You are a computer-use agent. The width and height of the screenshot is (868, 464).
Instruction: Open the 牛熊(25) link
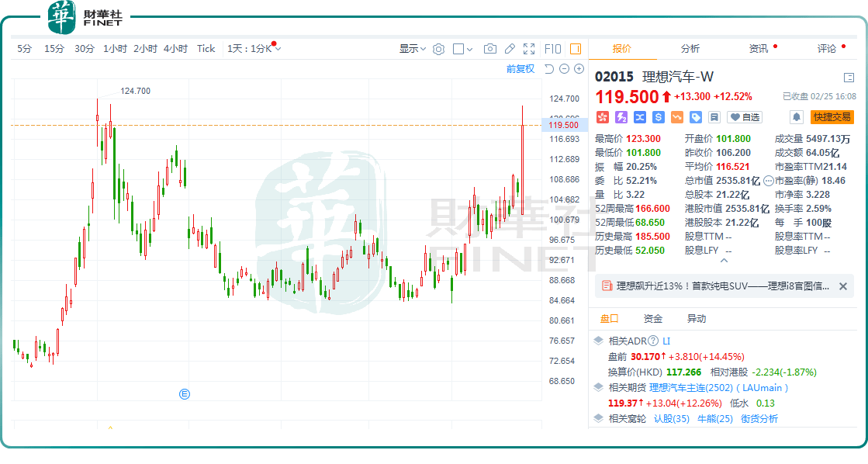[714, 418]
